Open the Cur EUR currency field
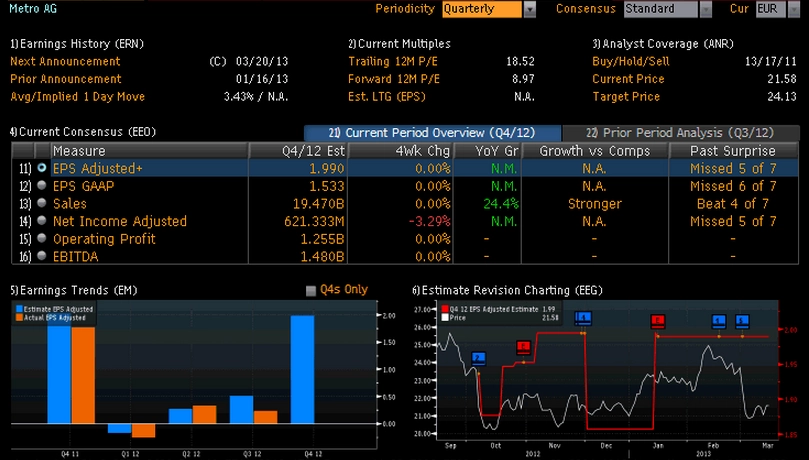Screen dimensions: 809x460 coord(771,9)
